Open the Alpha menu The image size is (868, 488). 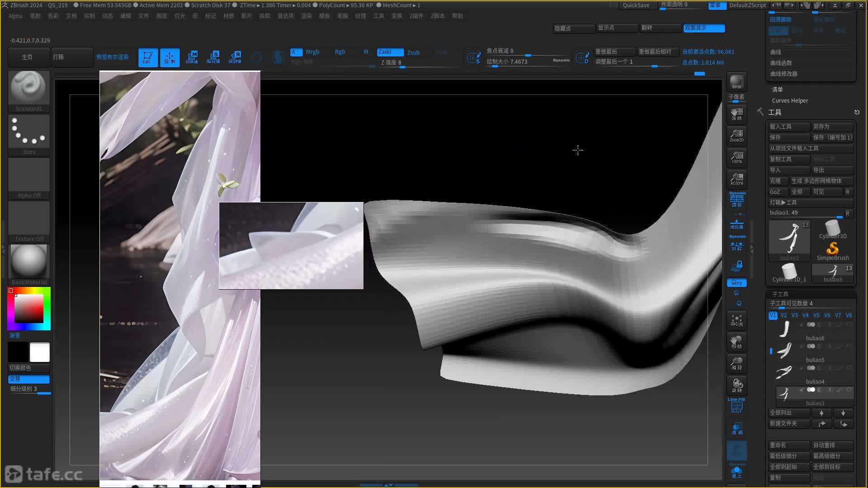pos(15,16)
